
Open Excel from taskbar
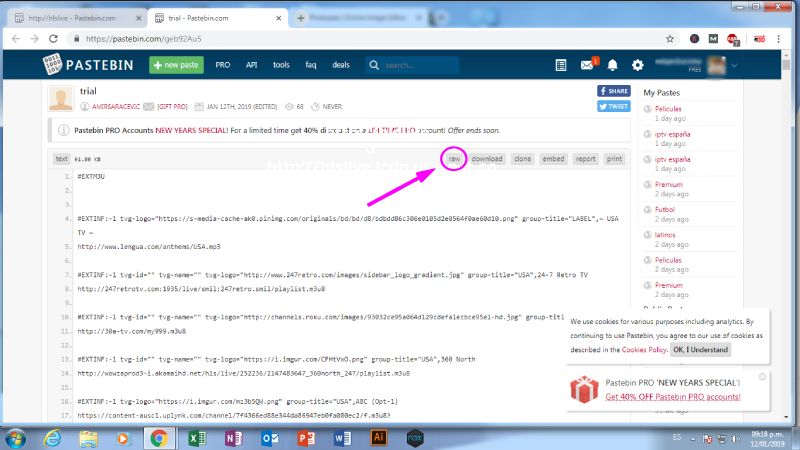point(197,438)
